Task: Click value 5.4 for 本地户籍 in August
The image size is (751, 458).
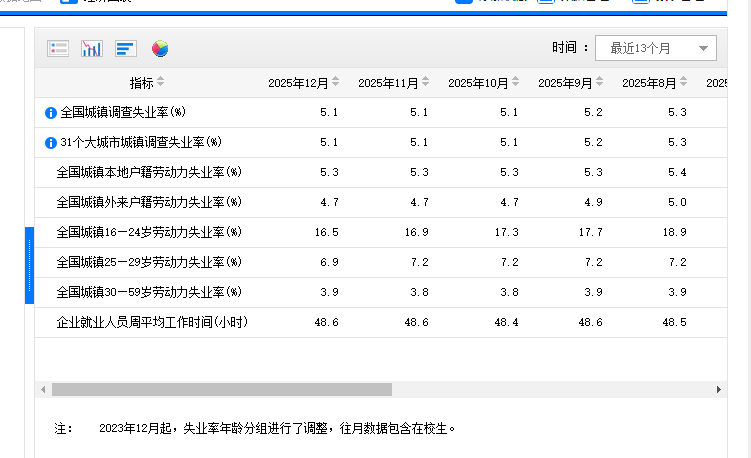Action: (677, 172)
